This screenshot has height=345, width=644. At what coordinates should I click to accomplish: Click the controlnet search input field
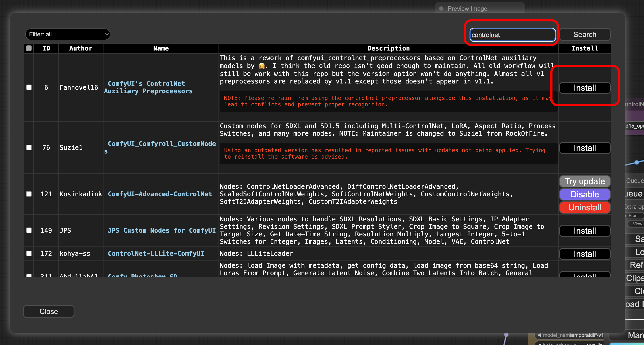[x=512, y=35]
